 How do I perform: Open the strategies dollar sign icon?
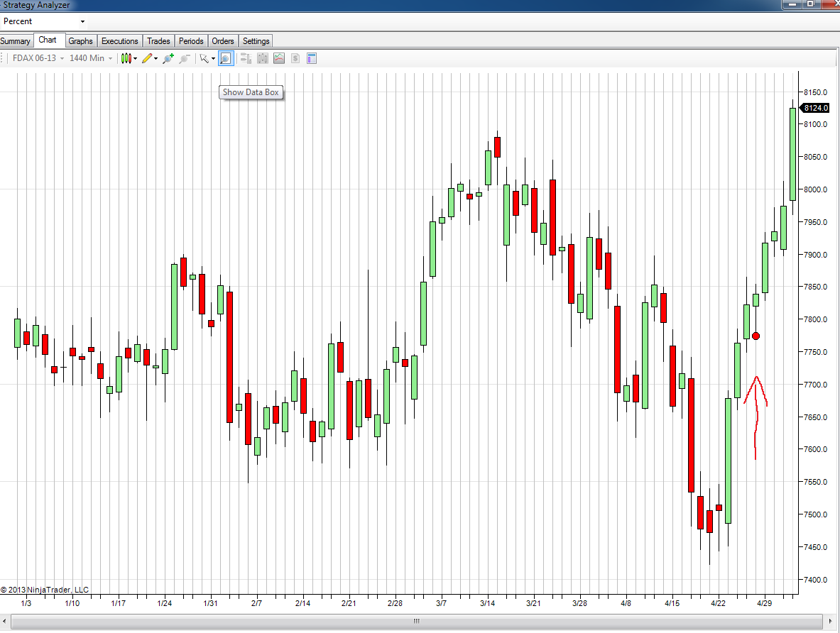tap(295, 58)
